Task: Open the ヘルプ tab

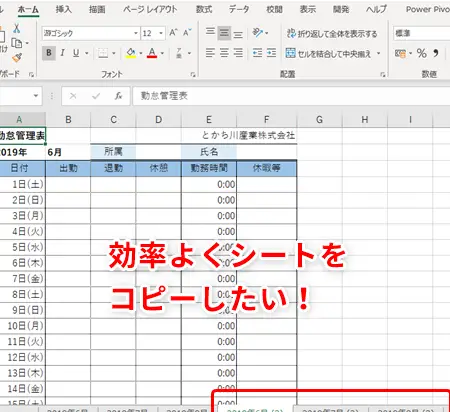Action: [x=376, y=9]
